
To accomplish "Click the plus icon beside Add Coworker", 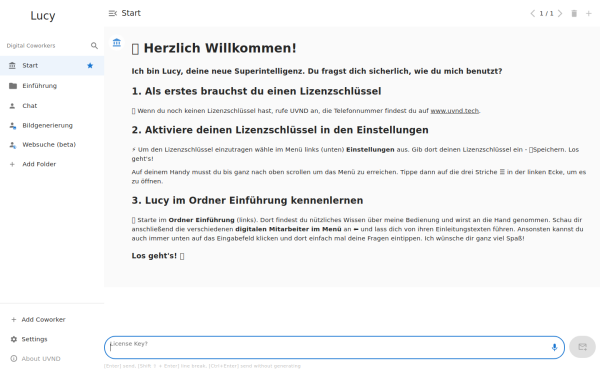I will (13, 320).
